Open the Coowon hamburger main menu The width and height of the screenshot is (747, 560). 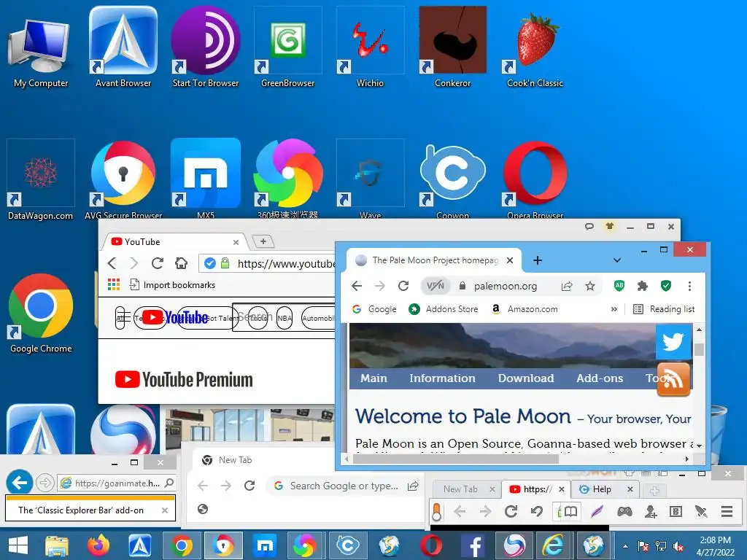[x=727, y=512]
